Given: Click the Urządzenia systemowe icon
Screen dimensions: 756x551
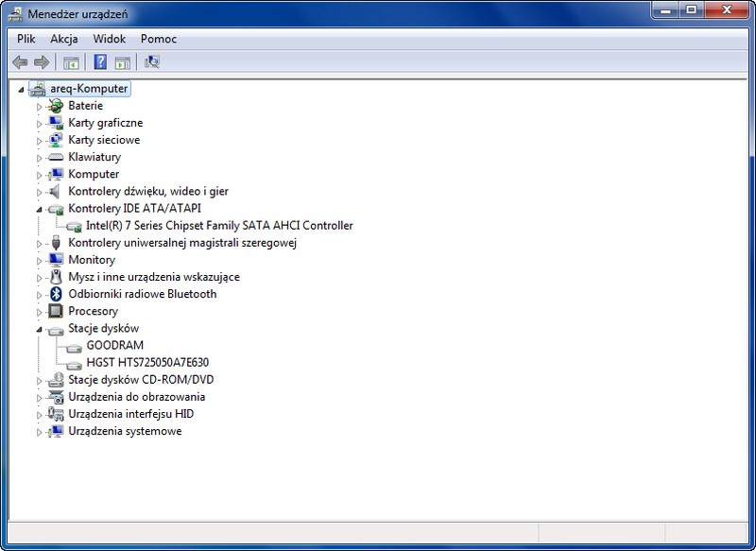Looking at the screenshot, I should pos(56,431).
